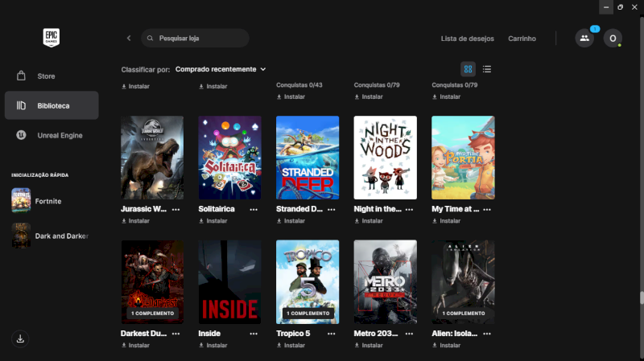
Task: Open options menu for Night in the Woods
Action: 409,209
